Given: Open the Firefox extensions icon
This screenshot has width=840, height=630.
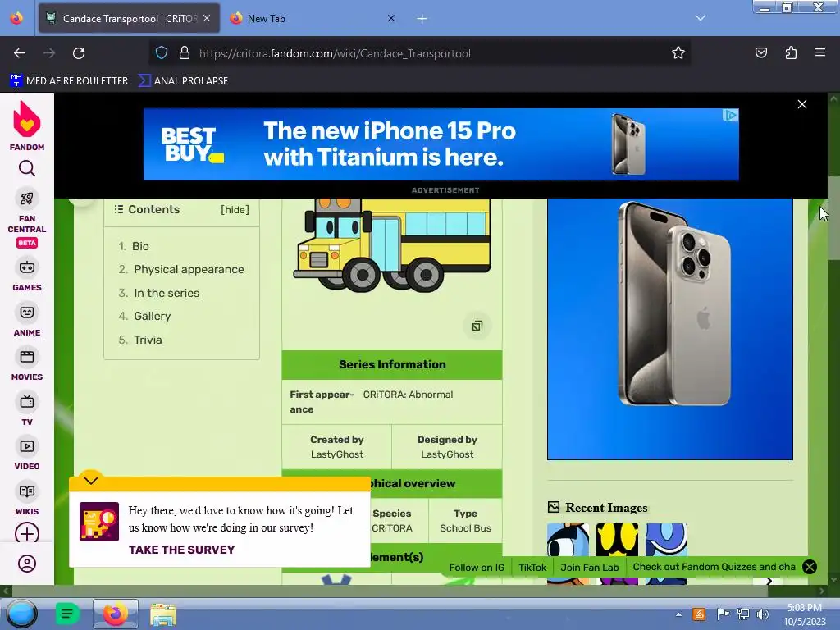Looking at the screenshot, I should [x=791, y=52].
